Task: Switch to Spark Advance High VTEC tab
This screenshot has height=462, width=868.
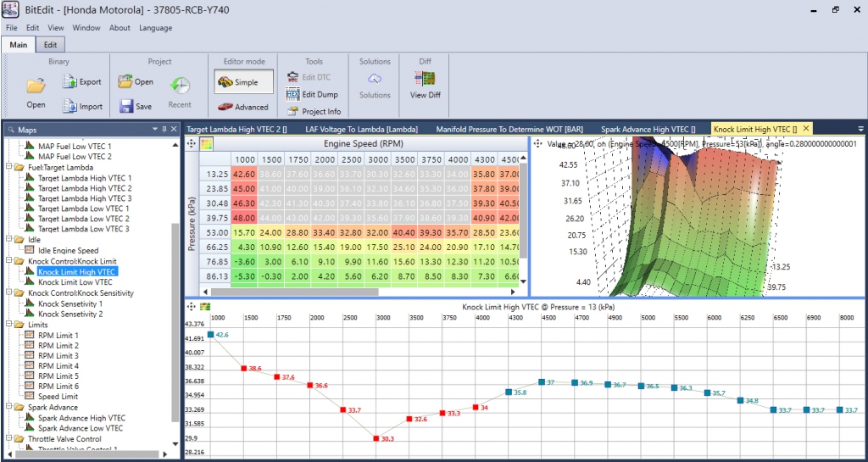Action: pos(648,129)
